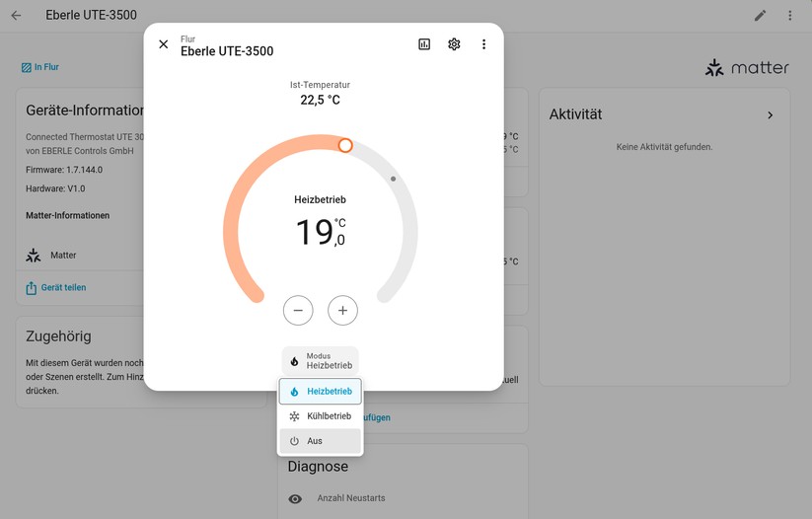Click the Matter logo in device info
The width and height of the screenshot is (812, 519).
tap(34, 256)
